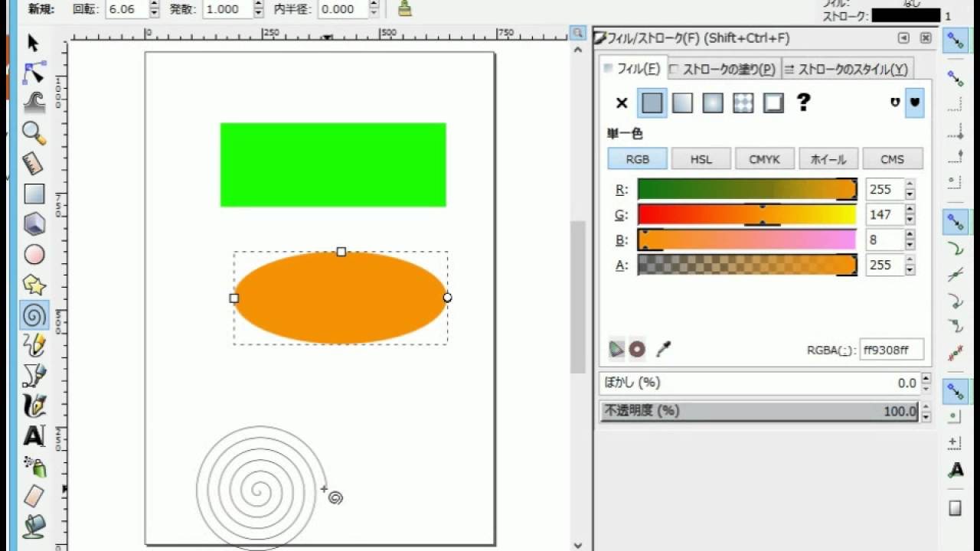
Task: Set nonzero solid heart fill rule
Action: [914, 103]
